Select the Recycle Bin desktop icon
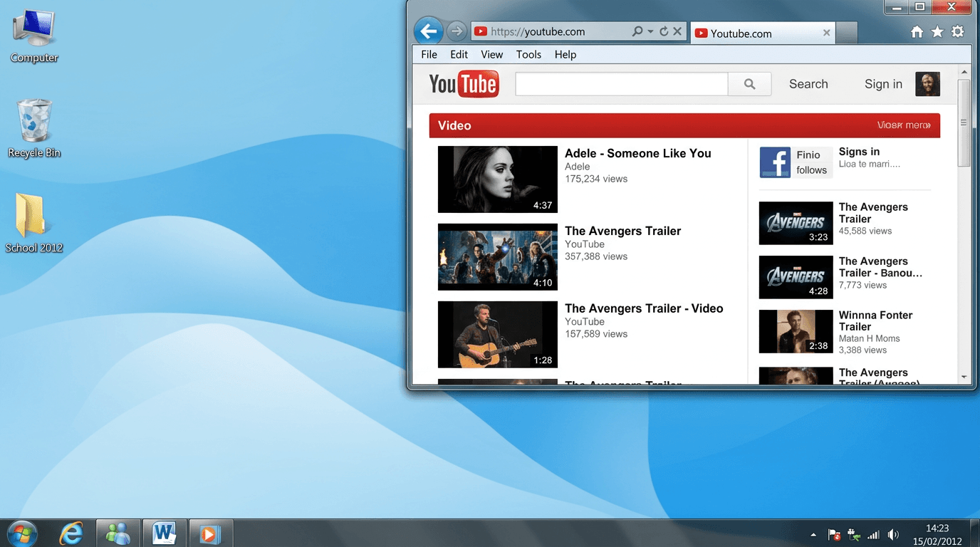This screenshot has width=980, height=547. click(34, 128)
